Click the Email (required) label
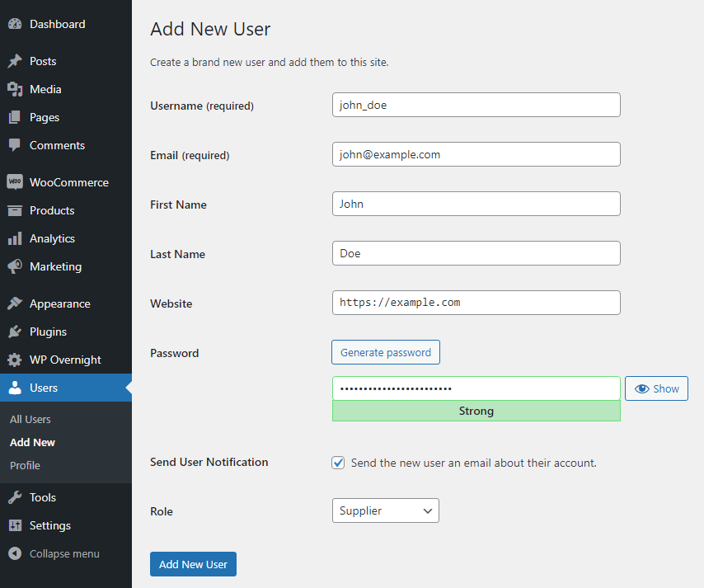 pyautogui.click(x=190, y=155)
